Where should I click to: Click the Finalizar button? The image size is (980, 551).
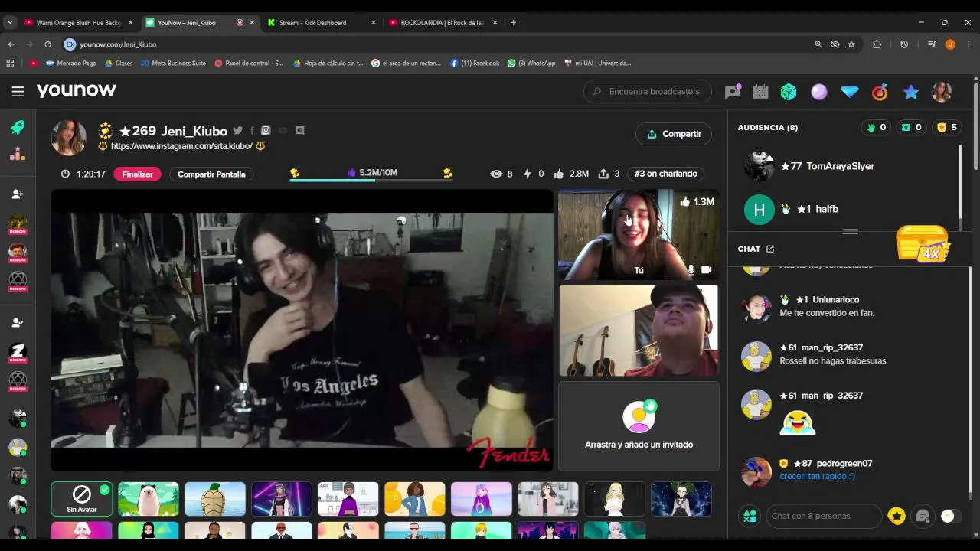click(x=138, y=174)
